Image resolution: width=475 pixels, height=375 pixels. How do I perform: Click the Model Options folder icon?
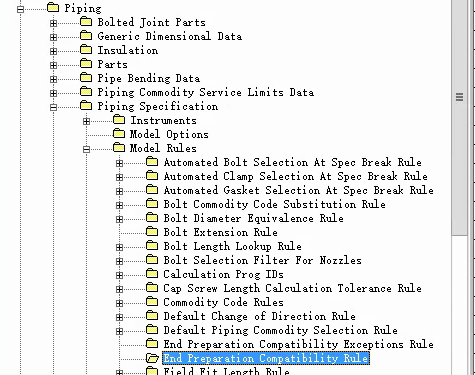[119, 133]
